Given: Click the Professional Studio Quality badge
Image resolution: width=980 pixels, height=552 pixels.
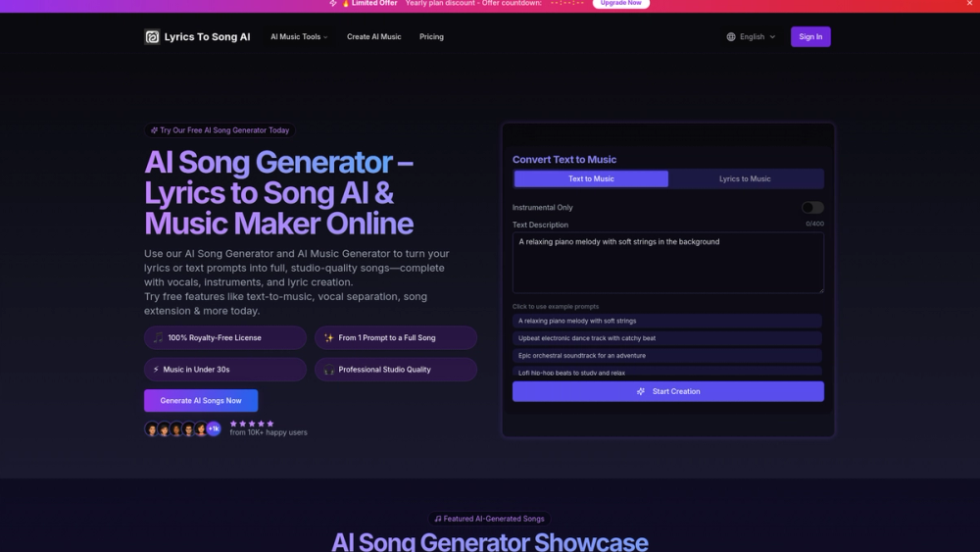Looking at the screenshot, I should click(x=396, y=370).
